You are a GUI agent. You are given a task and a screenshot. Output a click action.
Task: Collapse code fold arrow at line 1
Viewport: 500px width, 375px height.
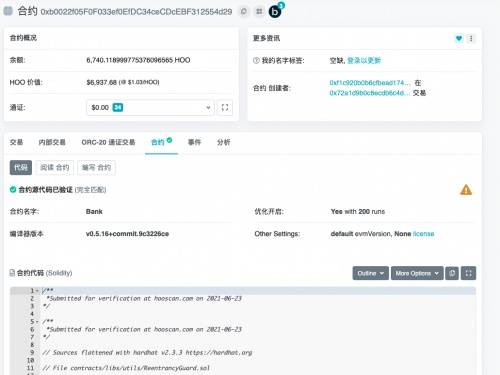coord(38,291)
